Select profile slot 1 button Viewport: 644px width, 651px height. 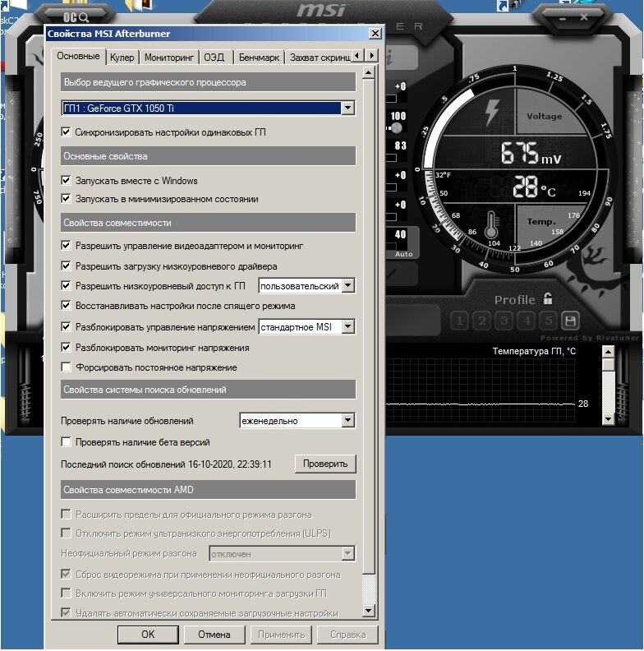pos(459,321)
